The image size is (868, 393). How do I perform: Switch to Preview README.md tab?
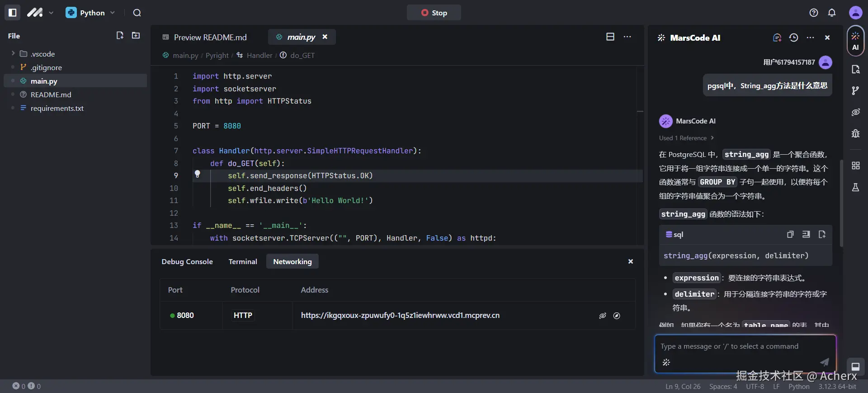point(210,37)
